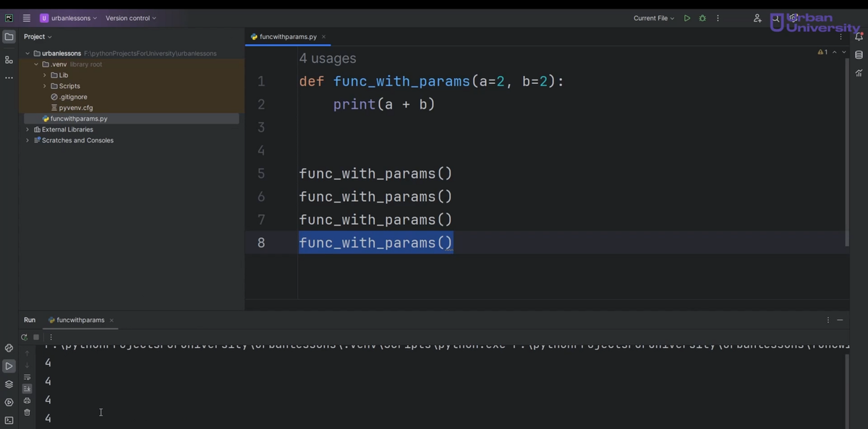Close the funcwithparams.py editor tab
Image resolution: width=868 pixels, height=429 pixels.
(324, 36)
